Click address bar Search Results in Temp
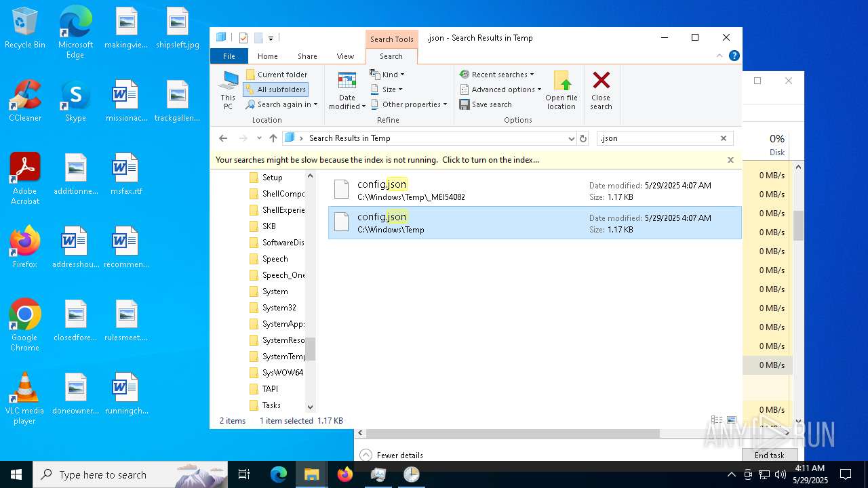 tap(349, 138)
